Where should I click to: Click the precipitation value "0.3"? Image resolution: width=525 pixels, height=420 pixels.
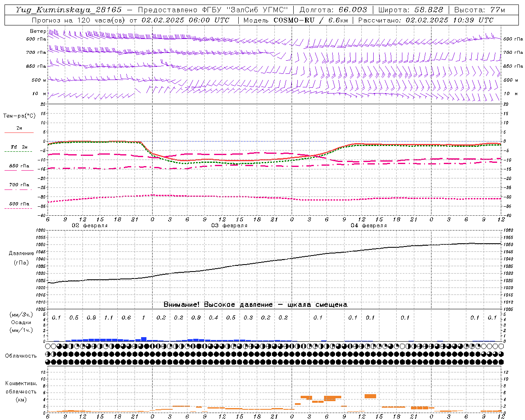pos(248,318)
